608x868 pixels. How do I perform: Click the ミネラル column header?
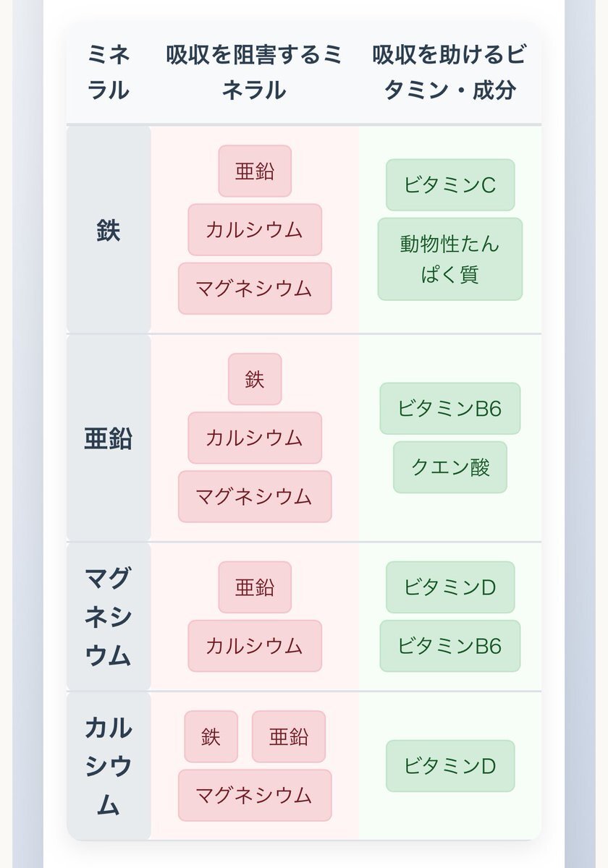[x=109, y=72]
